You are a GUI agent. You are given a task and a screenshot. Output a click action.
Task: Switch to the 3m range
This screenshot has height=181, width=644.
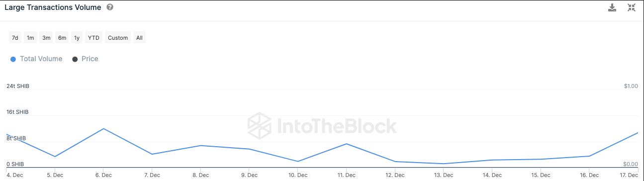[46, 38]
